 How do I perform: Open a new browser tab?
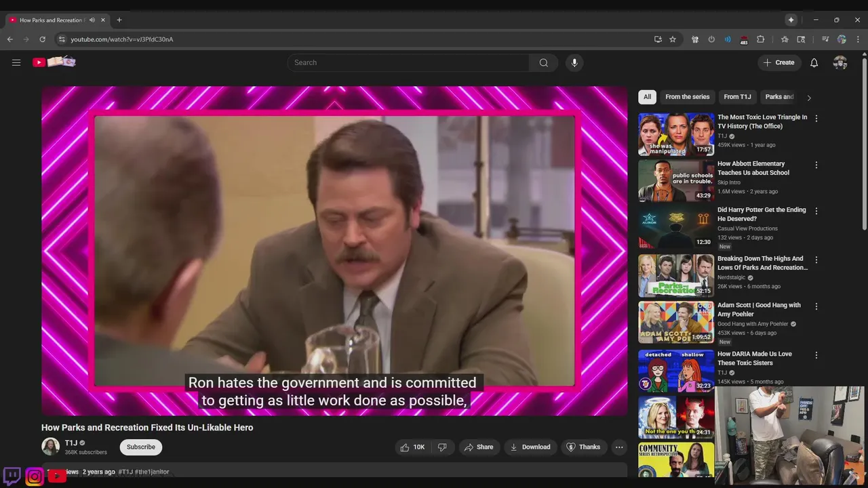tap(119, 20)
